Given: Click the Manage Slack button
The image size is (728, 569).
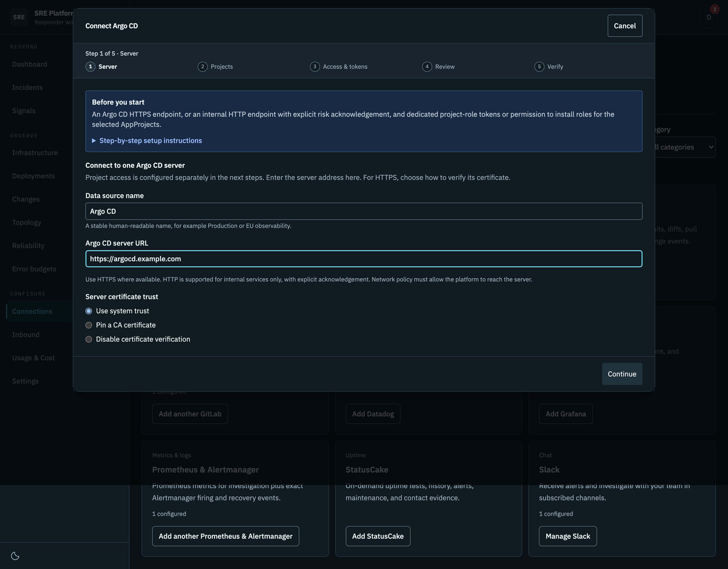Looking at the screenshot, I should (x=568, y=536).
